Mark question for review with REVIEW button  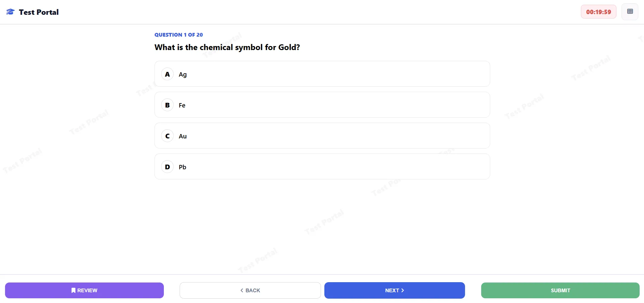(84, 291)
